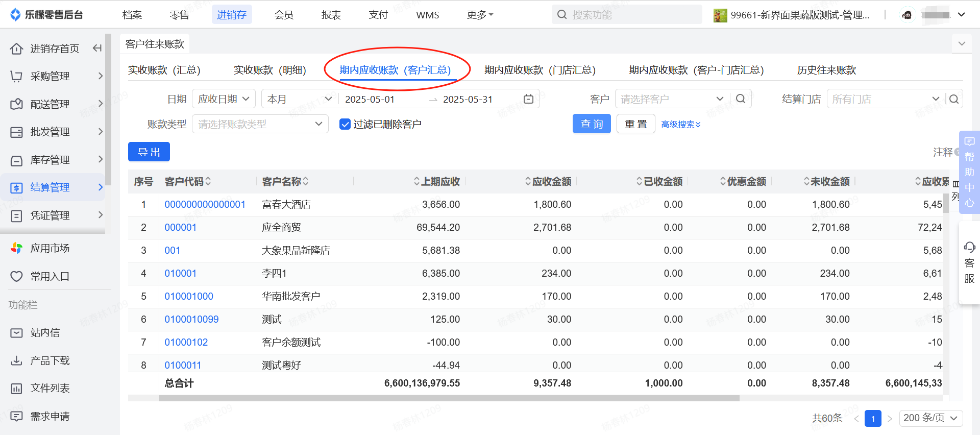980x435 pixels.
Task: Open 档案 in top menu
Action: tap(132, 15)
